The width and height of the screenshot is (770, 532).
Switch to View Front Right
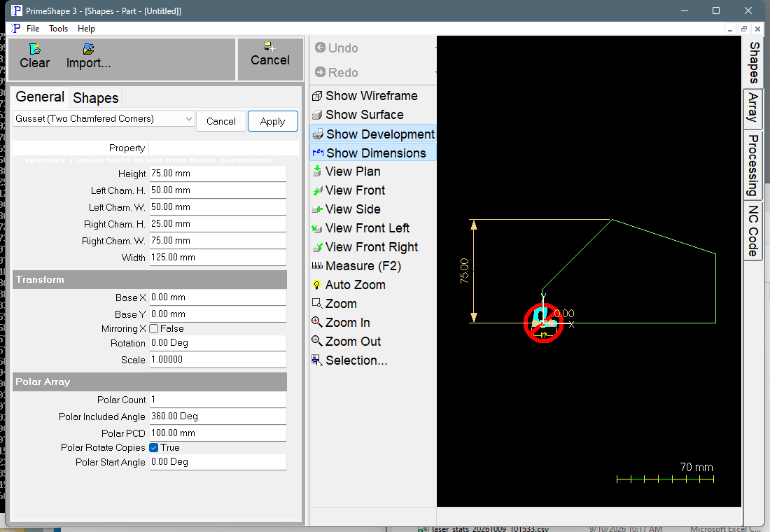coord(365,247)
